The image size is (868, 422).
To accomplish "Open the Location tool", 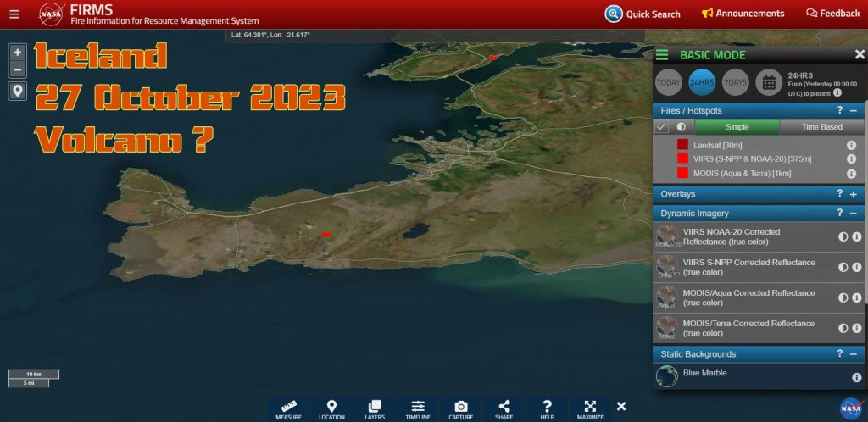I will coord(331,409).
